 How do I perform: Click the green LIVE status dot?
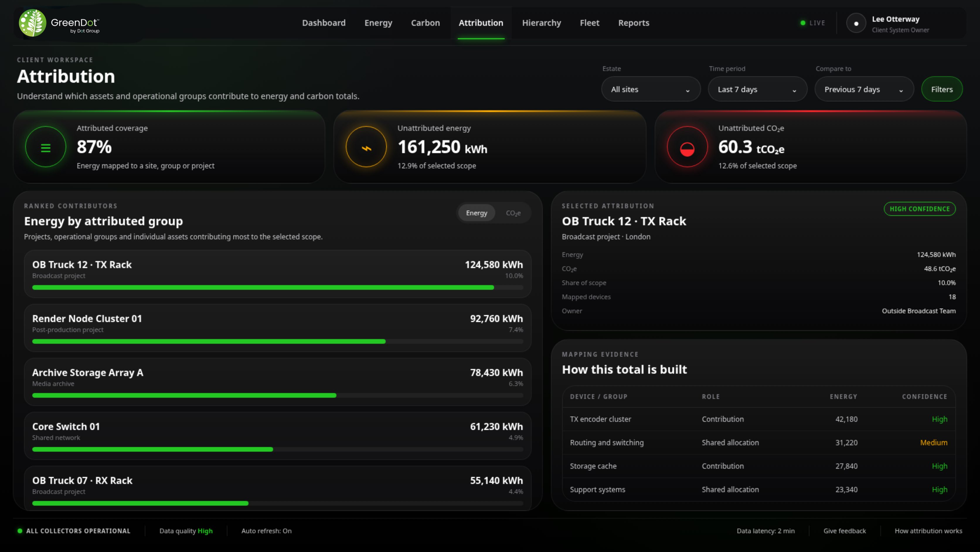803,23
